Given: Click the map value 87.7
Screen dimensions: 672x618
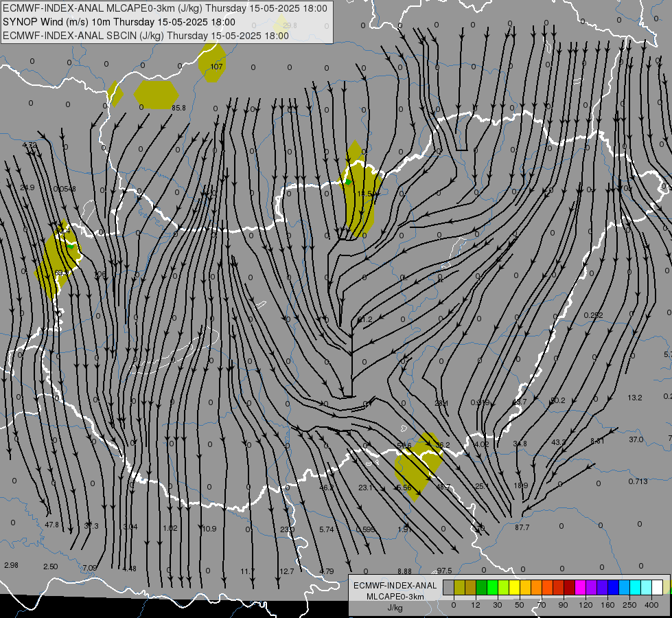Looking at the screenshot, I should [522, 527].
